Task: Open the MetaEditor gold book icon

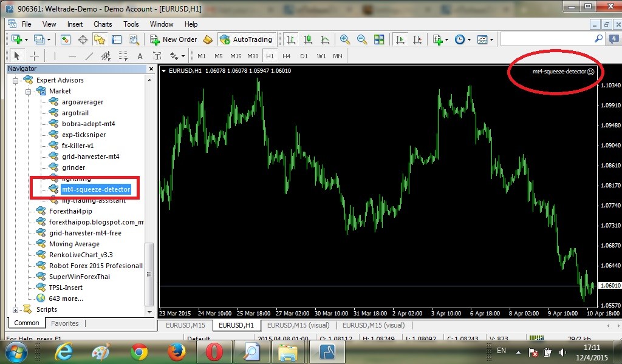Action: point(208,39)
